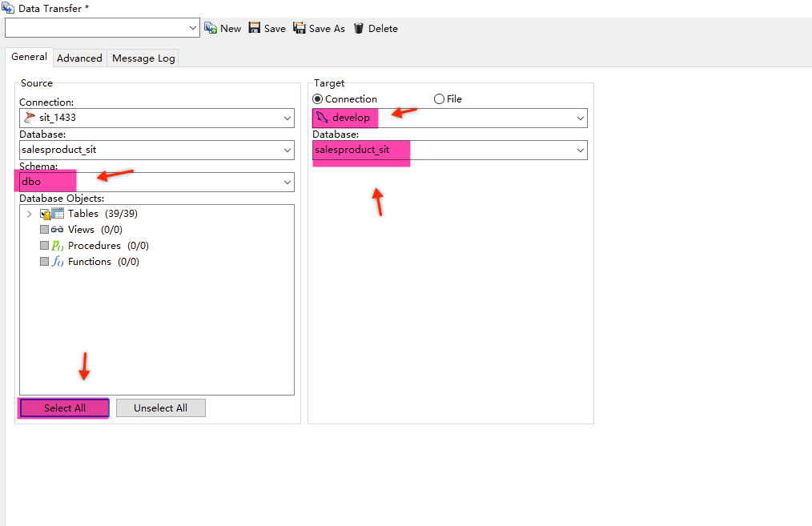812x526 pixels.
Task: Choose the Connection radio button in Target
Action: (318, 99)
